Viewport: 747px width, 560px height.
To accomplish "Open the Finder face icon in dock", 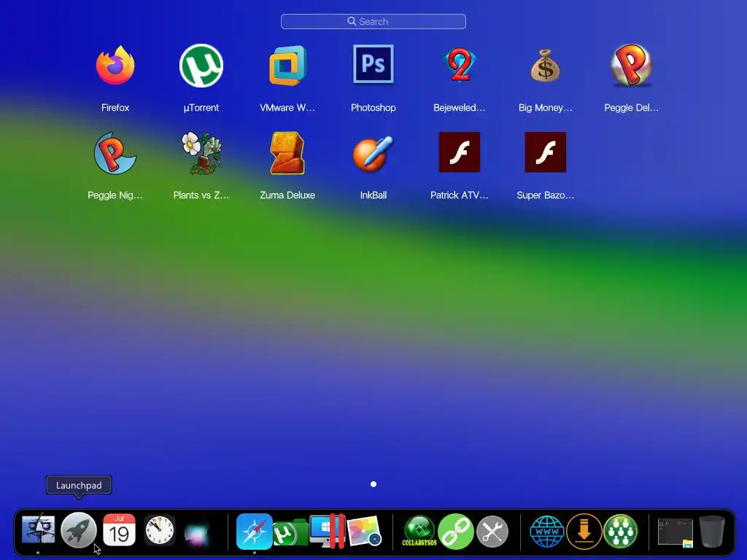I will pyautogui.click(x=38, y=531).
